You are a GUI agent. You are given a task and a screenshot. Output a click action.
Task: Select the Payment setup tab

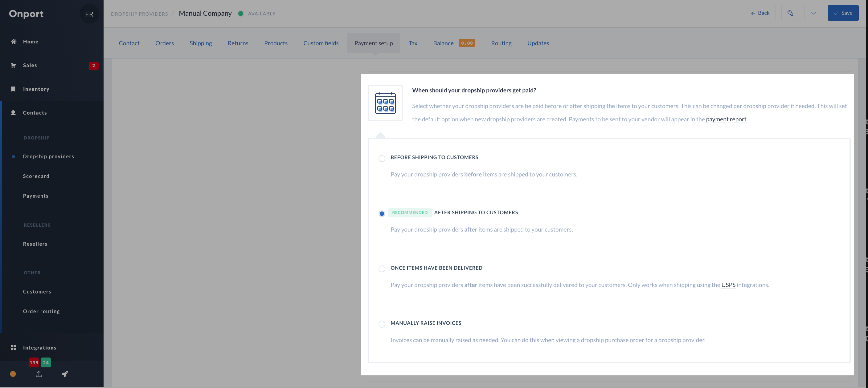tap(374, 43)
